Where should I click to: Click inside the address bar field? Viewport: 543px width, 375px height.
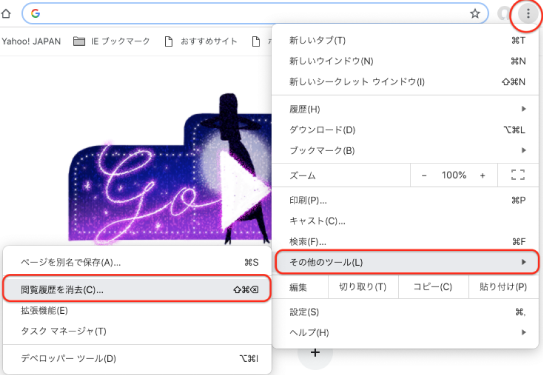pos(255,14)
